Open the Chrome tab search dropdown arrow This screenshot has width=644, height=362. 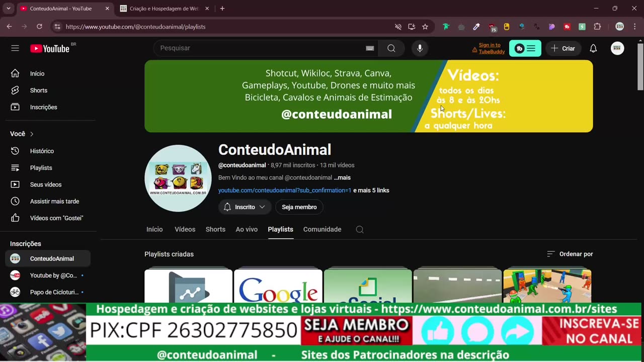click(8, 9)
